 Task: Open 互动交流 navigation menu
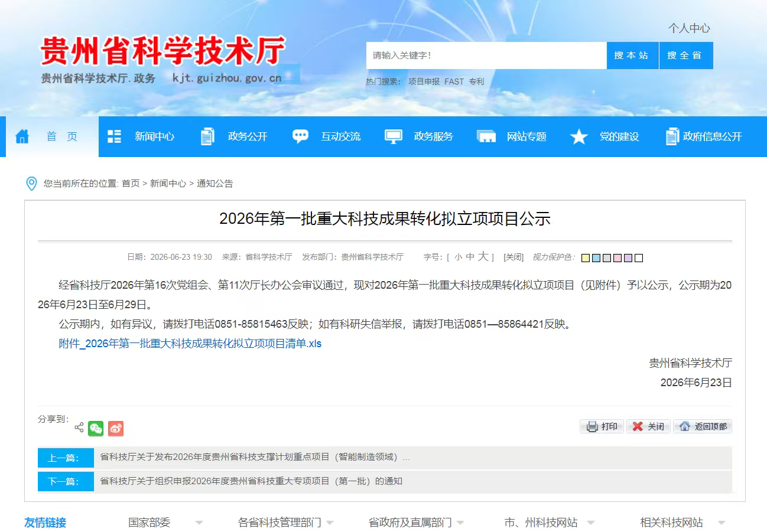click(341, 136)
